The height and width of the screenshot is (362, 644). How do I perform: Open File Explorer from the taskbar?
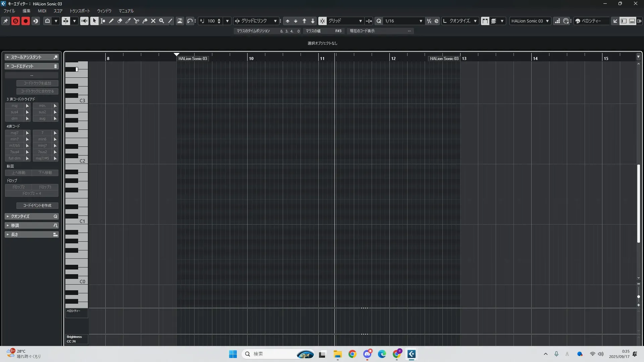point(337,354)
